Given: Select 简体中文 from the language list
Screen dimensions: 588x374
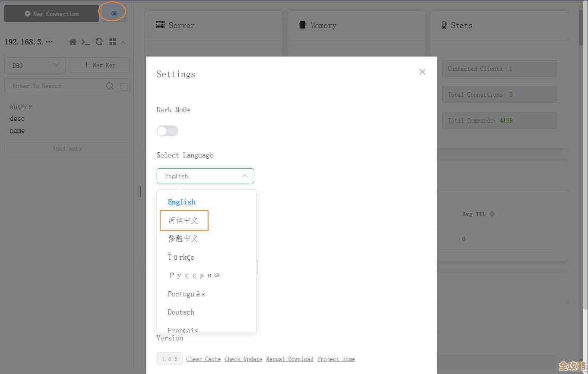Looking at the screenshot, I should (x=183, y=220).
